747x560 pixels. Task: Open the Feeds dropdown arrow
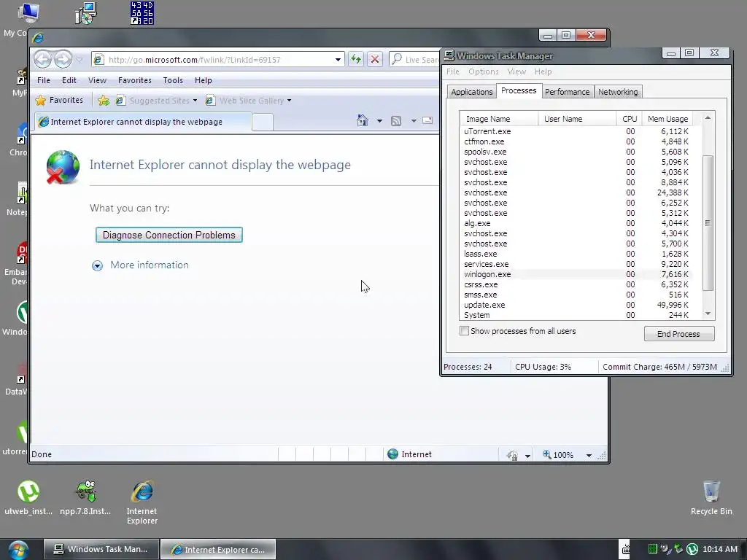pos(414,121)
